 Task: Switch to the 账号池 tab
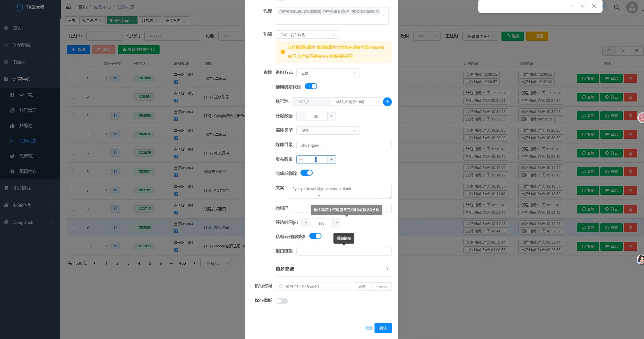click(x=147, y=20)
